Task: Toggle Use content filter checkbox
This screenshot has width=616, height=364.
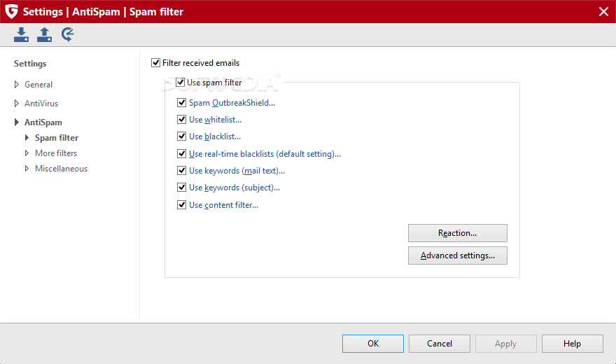Action: point(181,204)
